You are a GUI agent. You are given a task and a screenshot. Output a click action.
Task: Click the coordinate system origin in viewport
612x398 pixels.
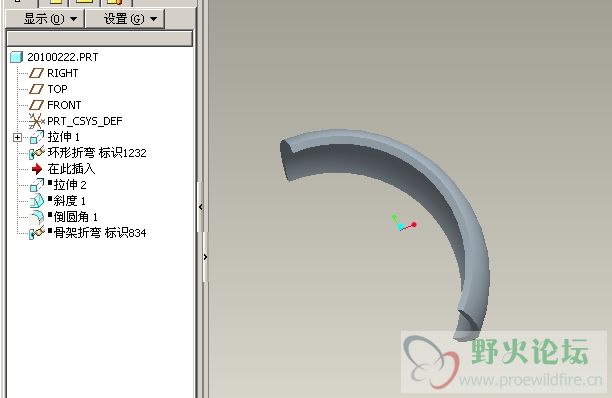[x=400, y=227]
